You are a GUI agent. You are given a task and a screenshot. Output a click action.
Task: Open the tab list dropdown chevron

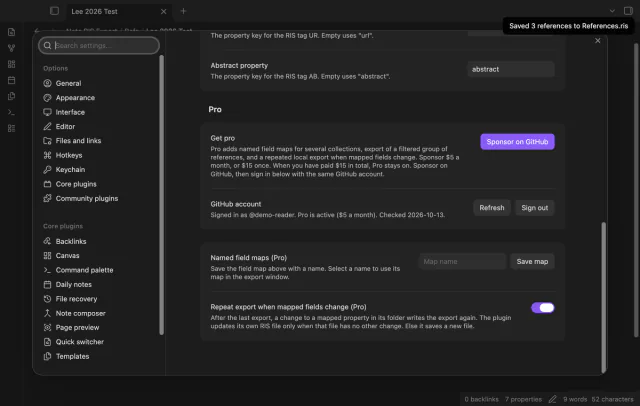click(612, 11)
